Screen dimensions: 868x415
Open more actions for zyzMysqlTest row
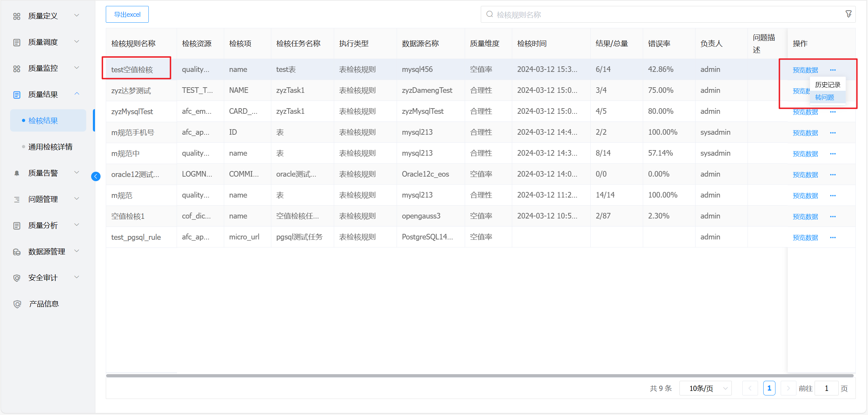tap(833, 112)
